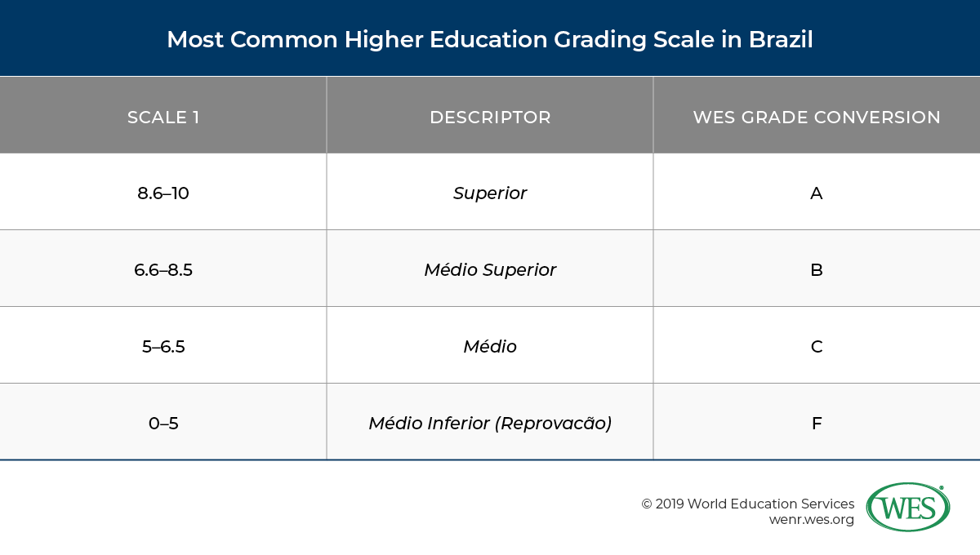
Task: Click the table title about Brazil grading scale
Action: (490, 39)
